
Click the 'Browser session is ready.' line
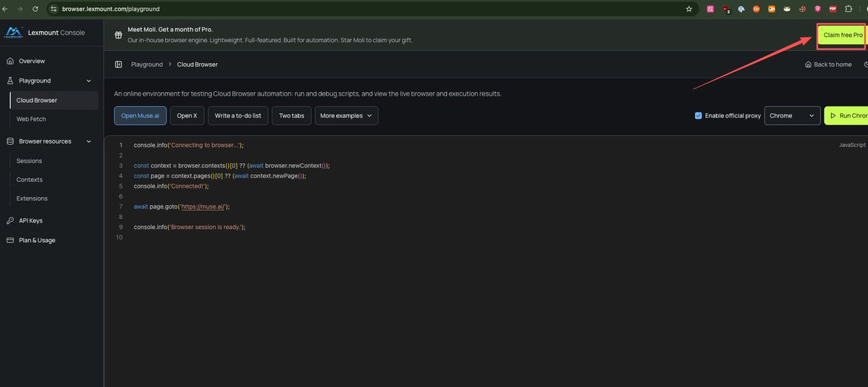click(x=190, y=227)
